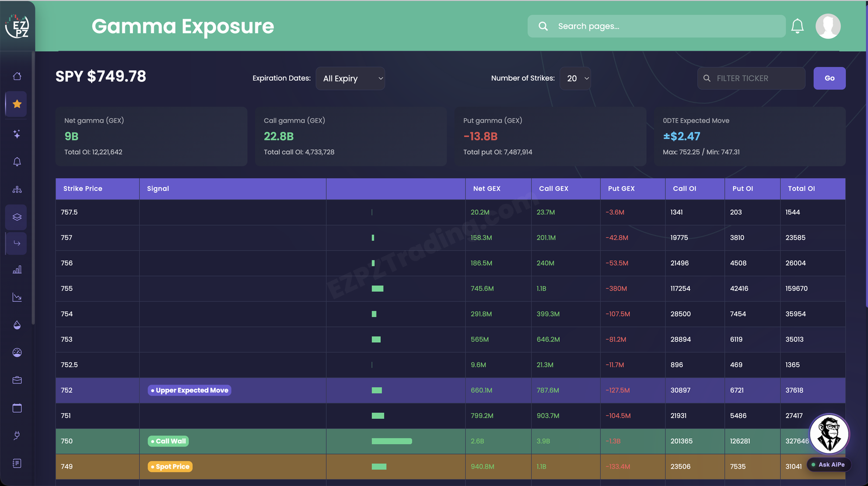Open the plug integrations sidebar icon

[x=17, y=436]
